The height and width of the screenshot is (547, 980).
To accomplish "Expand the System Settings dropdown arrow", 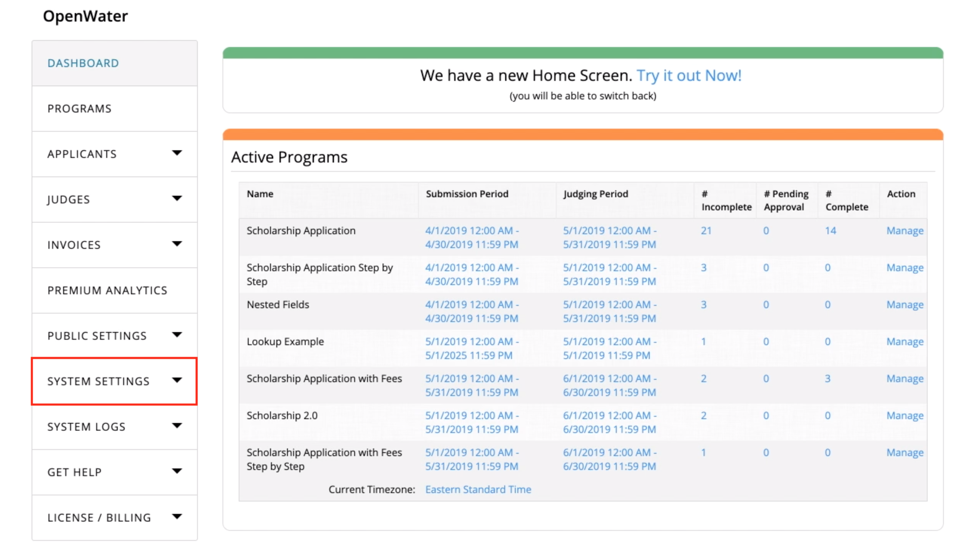I will (177, 380).
